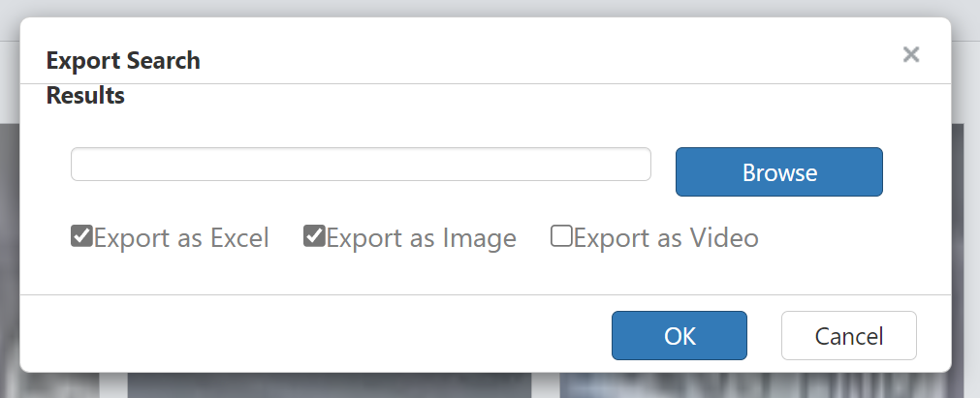The width and height of the screenshot is (980, 398).
Task: Open the Browse file picker
Action: (778, 171)
